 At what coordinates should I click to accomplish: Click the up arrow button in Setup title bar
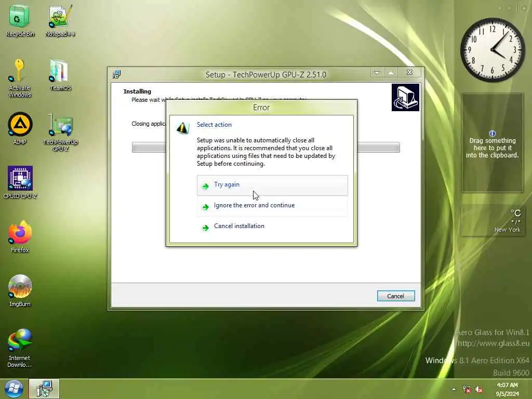click(391, 73)
